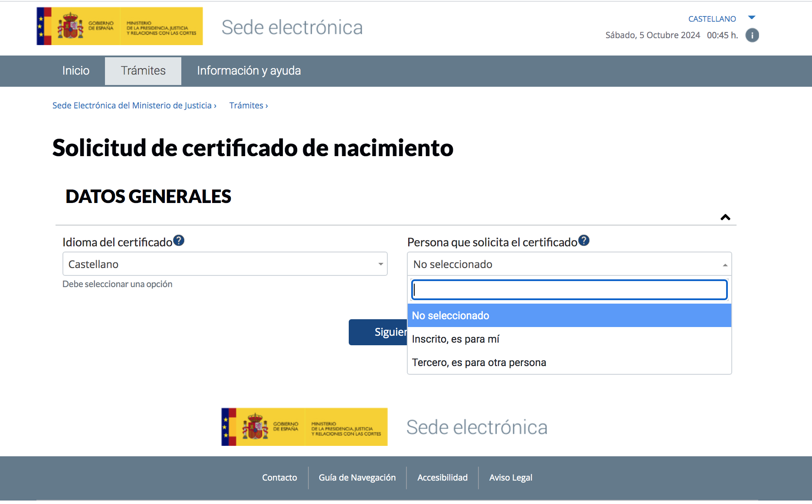
Task: Select option Tercero, es para otra persona
Action: [479, 362]
